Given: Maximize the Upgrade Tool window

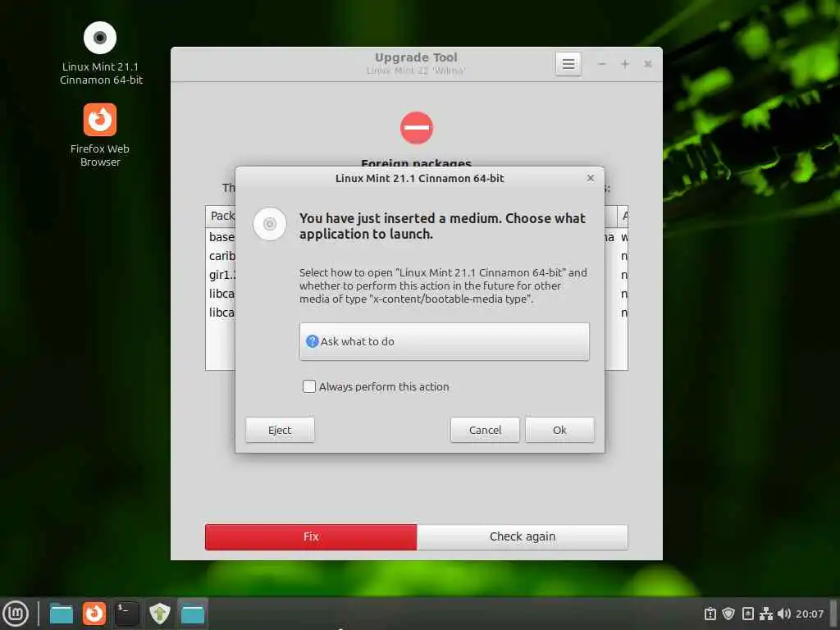Looking at the screenshot, I should 624,64.
